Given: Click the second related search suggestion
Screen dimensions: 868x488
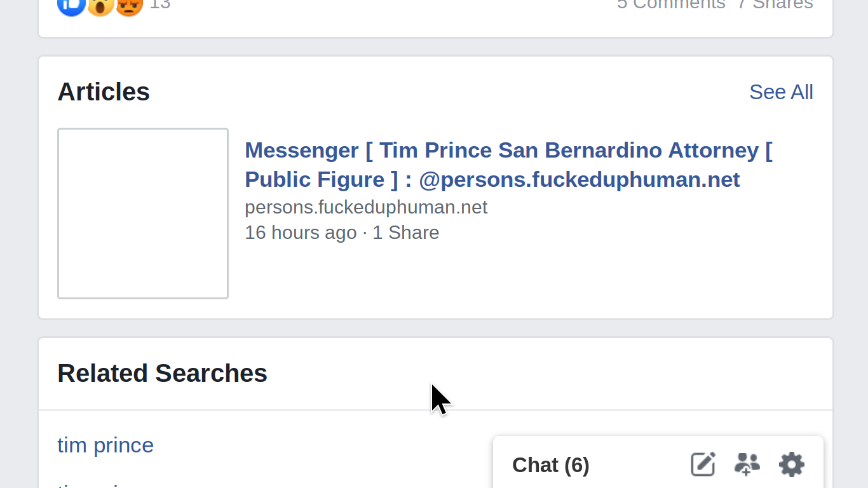Looking at the screenshot, I should click(95, 484).
